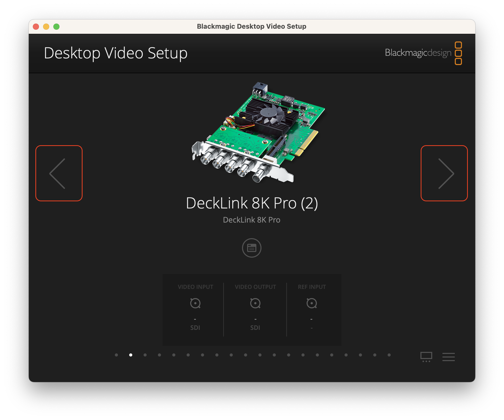Select the last page indicator dot

(x=389, y=355)
